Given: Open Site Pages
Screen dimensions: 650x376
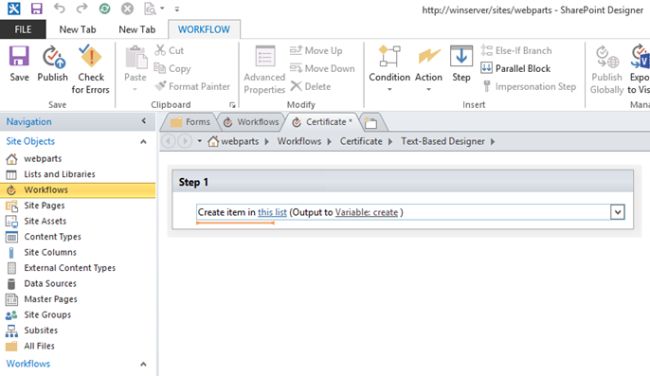Looking at the screenshot, I should [x=36, y=205].
